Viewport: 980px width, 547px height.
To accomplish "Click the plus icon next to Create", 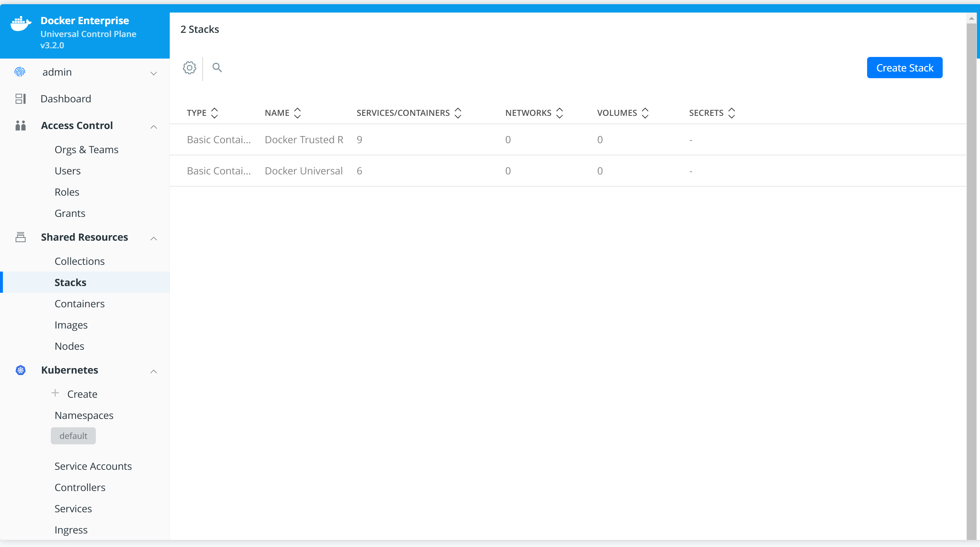I will point(55,394).
